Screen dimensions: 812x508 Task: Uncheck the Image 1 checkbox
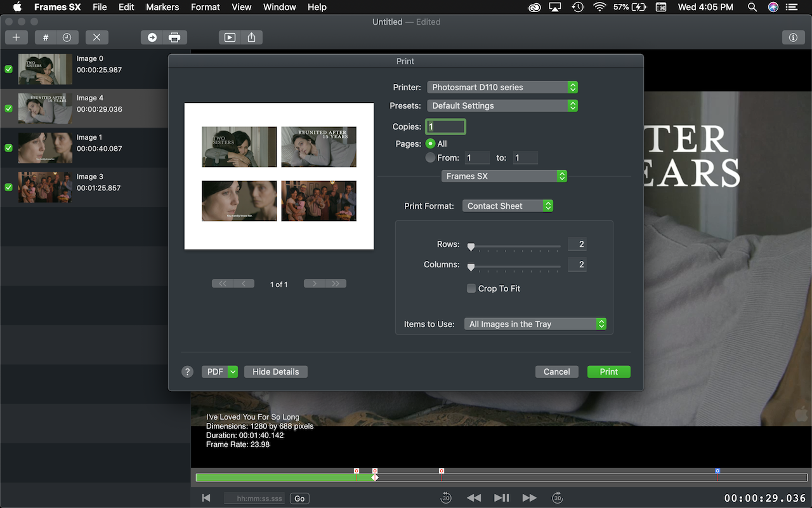(9, 148)
